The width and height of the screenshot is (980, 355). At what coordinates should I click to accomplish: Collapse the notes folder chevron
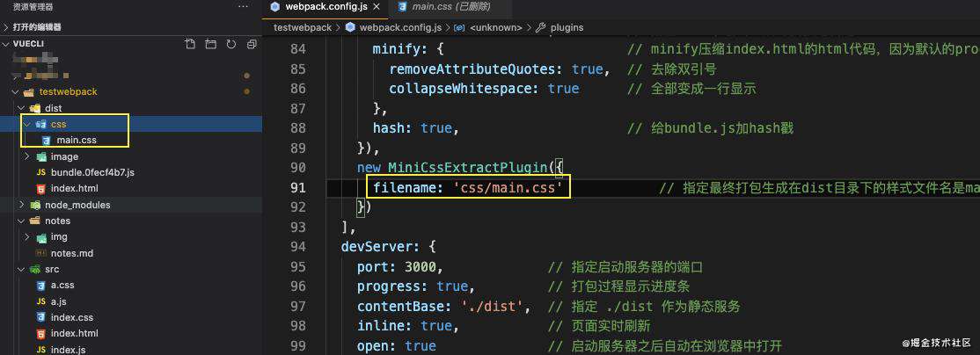click(20, 221)
